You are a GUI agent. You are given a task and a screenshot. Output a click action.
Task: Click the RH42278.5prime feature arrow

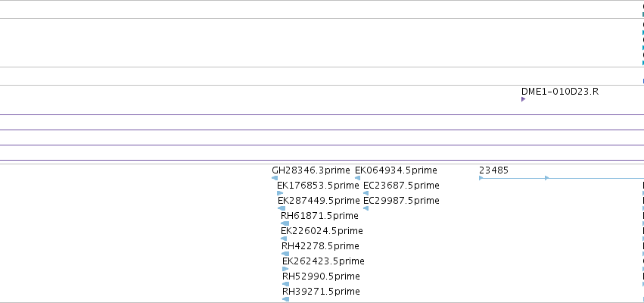pyautogui.click(x=285, y=254)
